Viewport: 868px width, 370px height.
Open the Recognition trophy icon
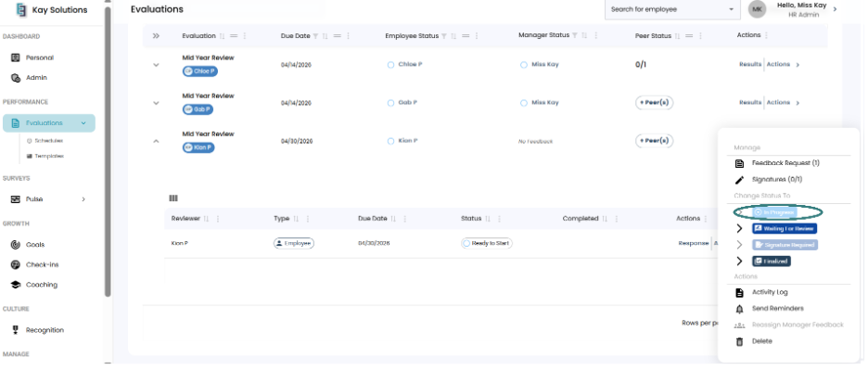click(16, 330)
